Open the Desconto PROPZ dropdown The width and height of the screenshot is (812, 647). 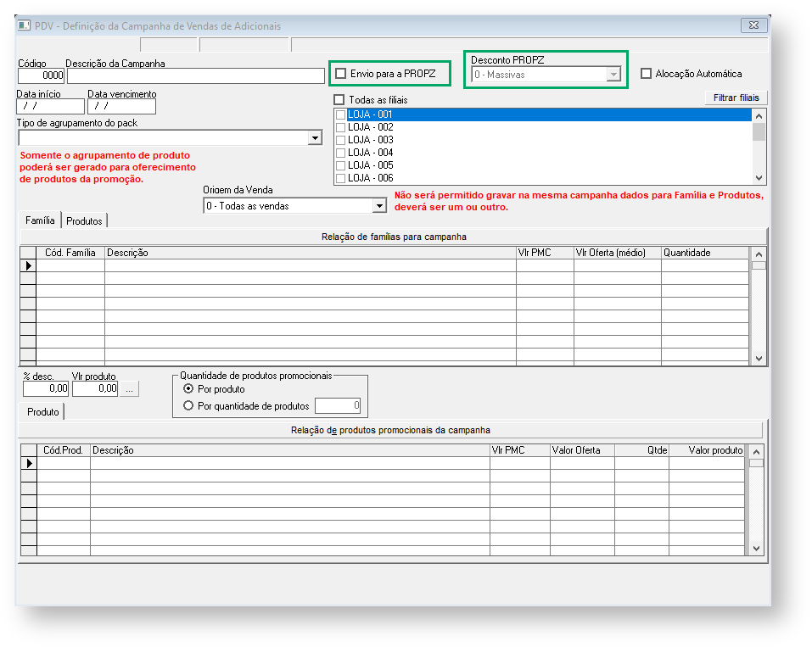pos(613,75)
